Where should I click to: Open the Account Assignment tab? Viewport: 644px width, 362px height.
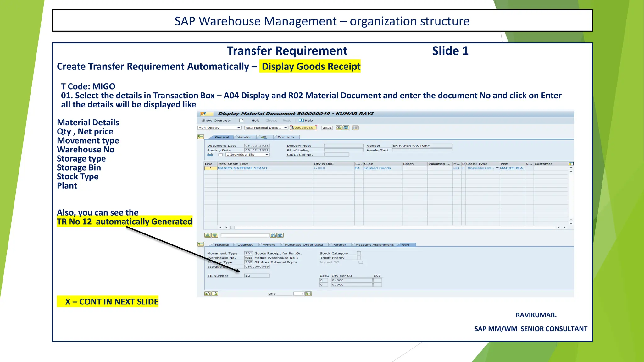(x=375, y=245)
